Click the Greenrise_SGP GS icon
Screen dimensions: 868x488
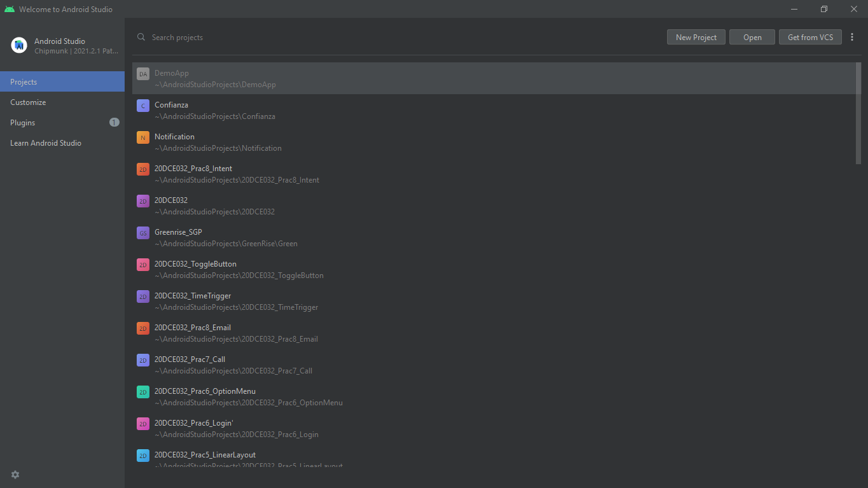[143, 233]
